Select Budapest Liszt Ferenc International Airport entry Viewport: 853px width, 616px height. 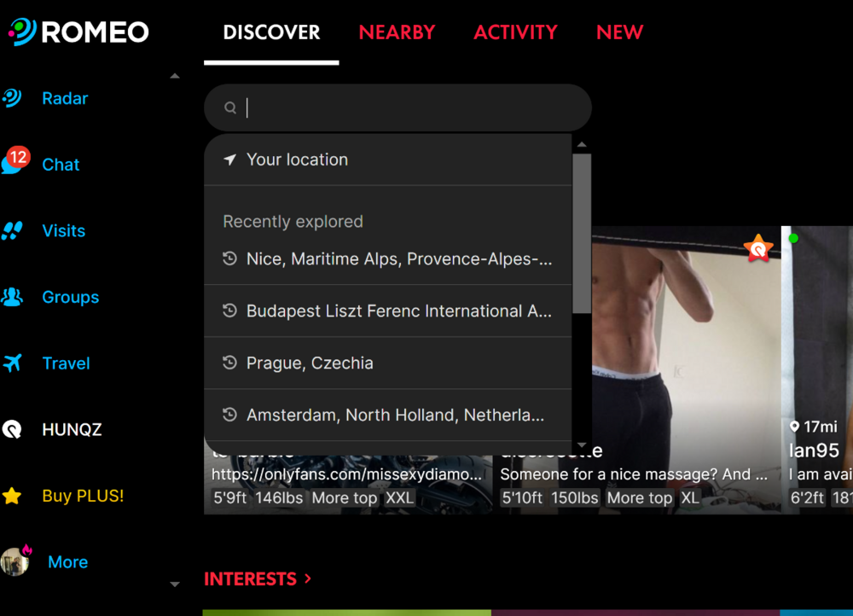point(398,311)
